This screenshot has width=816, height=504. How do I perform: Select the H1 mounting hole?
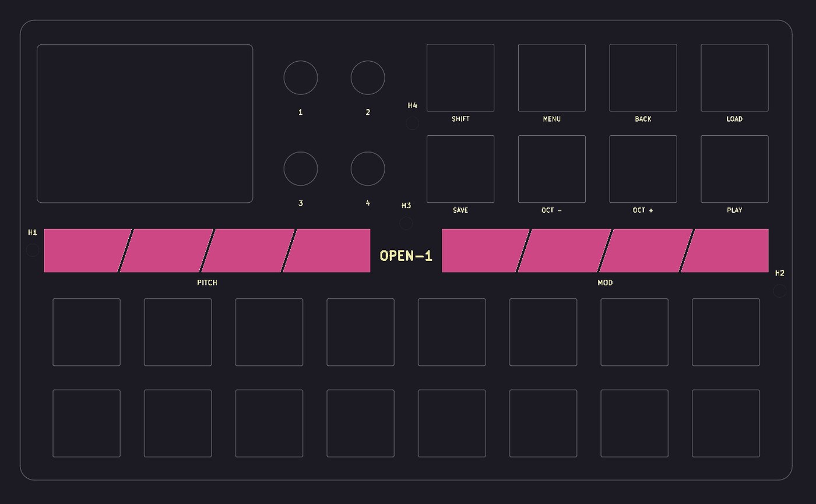pos(33,251)
